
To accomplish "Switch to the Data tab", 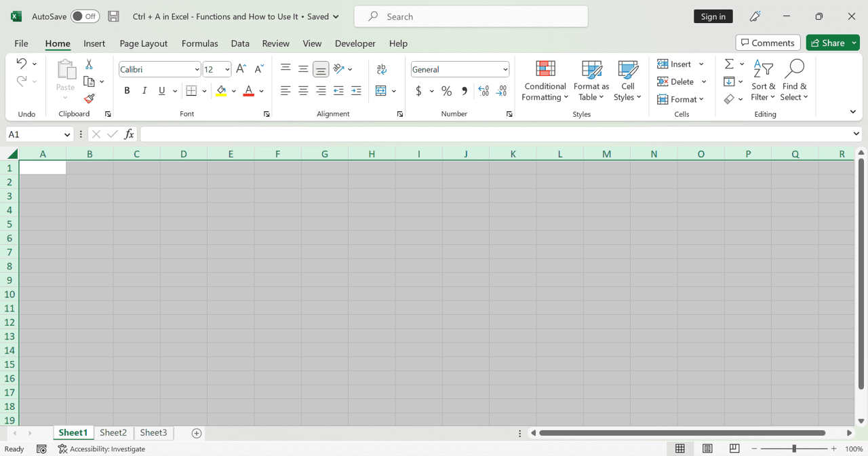I will [x=240, y=43].
